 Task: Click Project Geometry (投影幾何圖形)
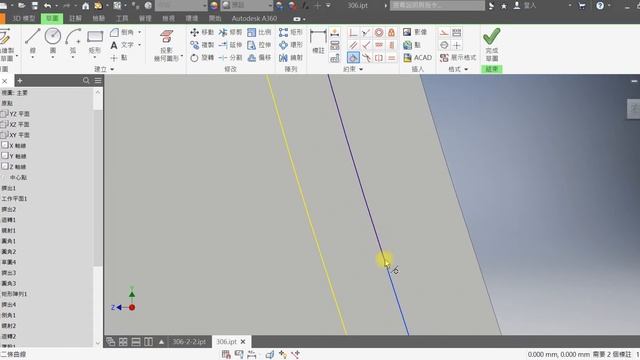click(x=167, y=45)
